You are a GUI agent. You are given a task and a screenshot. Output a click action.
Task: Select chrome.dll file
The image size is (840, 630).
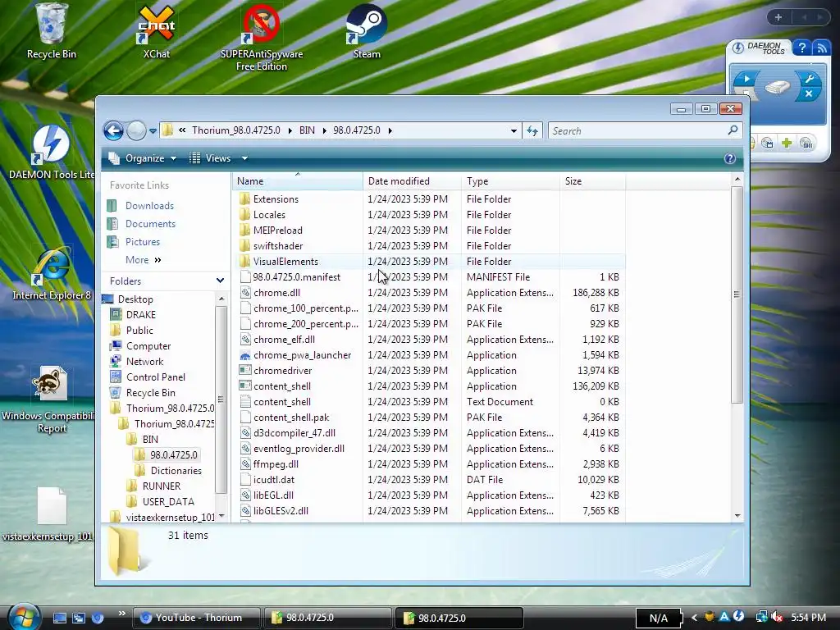(x=276, y=293)
